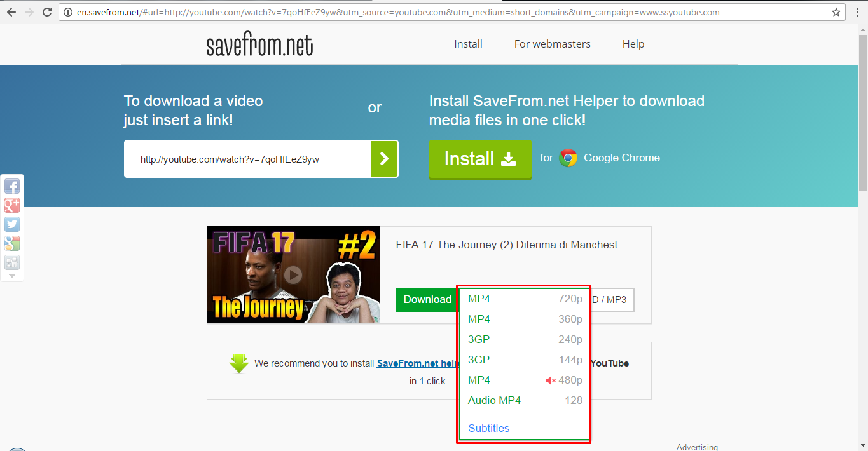The width and height of the screenshot is (868, 451).
Task: Select 3GP 144p format
Action: point(525,360)
